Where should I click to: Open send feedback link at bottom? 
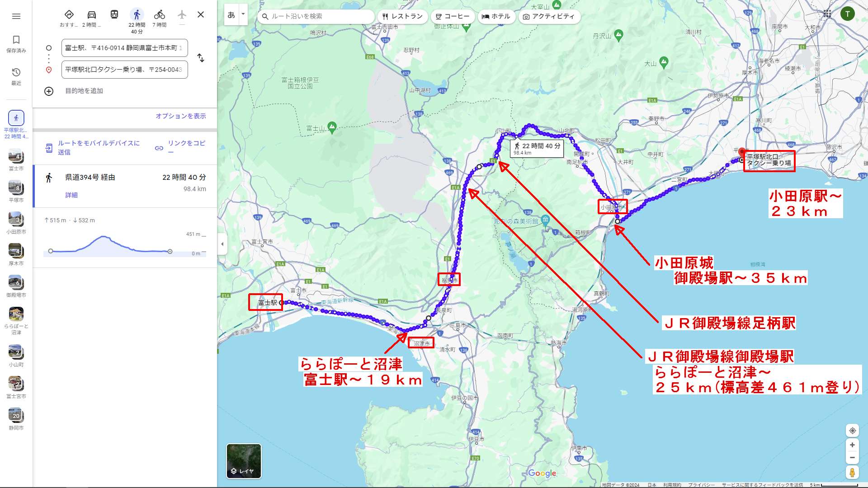(x=762, y=485)
